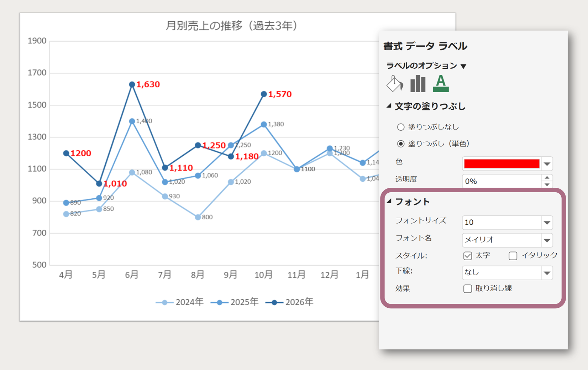Select the chart title 月別売上の推移
Screen dimensions: 588x370
point(232,26)
